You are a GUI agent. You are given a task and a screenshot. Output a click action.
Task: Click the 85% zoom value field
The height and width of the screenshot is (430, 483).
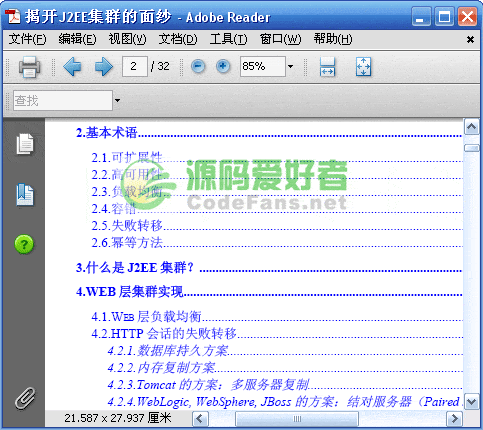263,66
